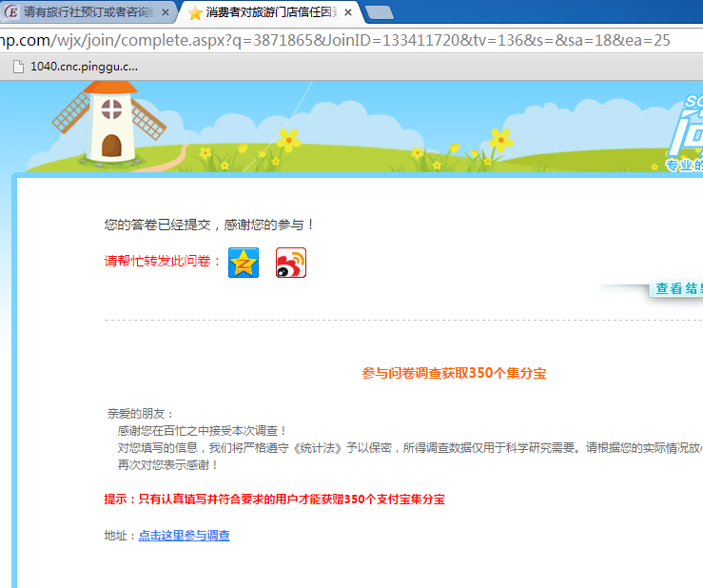Share survey via Sina Weibo icon
The image size is (703, 588).
[291, 263]
